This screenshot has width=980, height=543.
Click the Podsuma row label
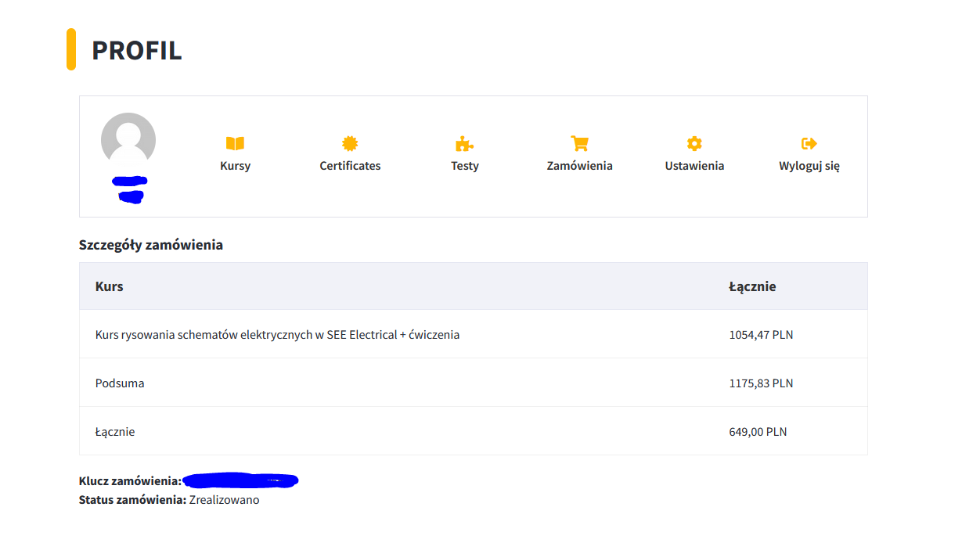tap(120, 383)
